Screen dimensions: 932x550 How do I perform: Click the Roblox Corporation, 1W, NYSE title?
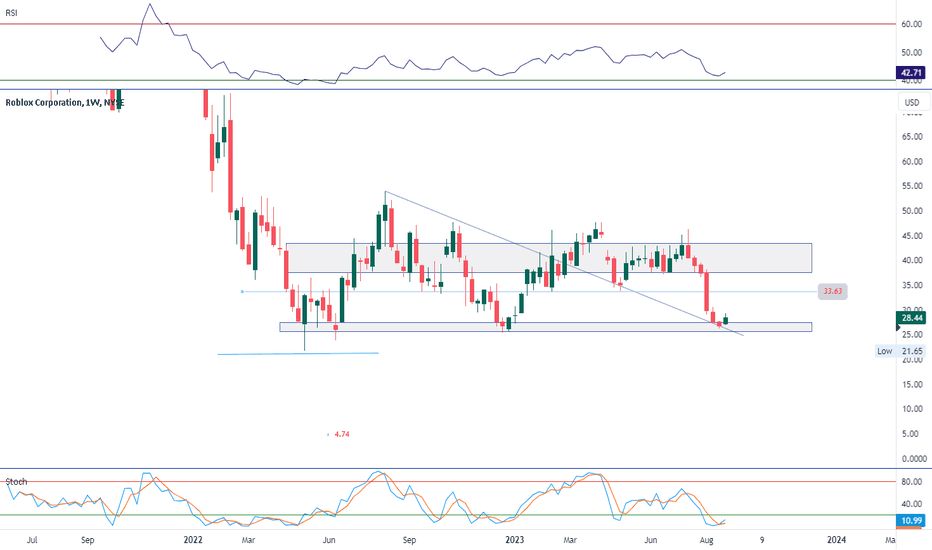pyautogui.click(x=65, y=102)
